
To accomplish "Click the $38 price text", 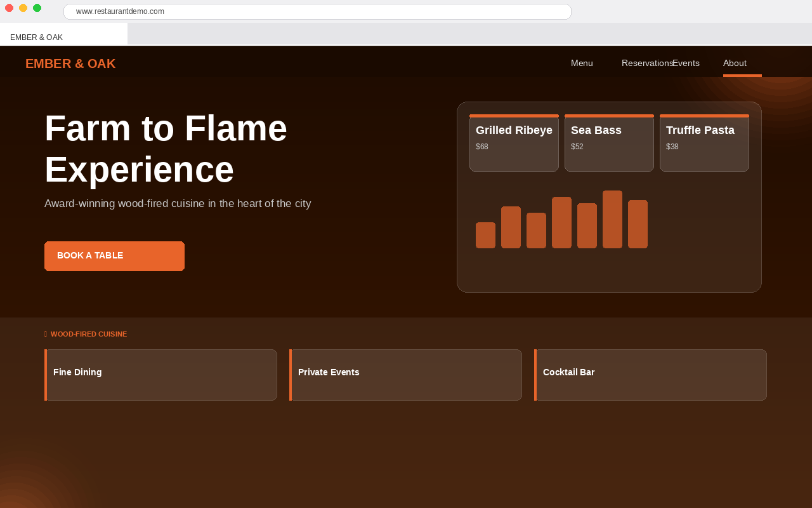I will (x=672, y=147).
